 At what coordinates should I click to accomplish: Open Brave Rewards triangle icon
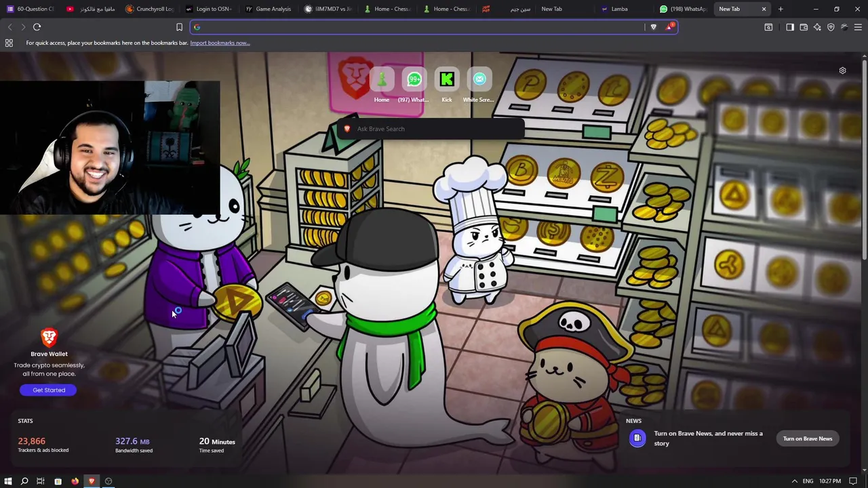(670, 26)
